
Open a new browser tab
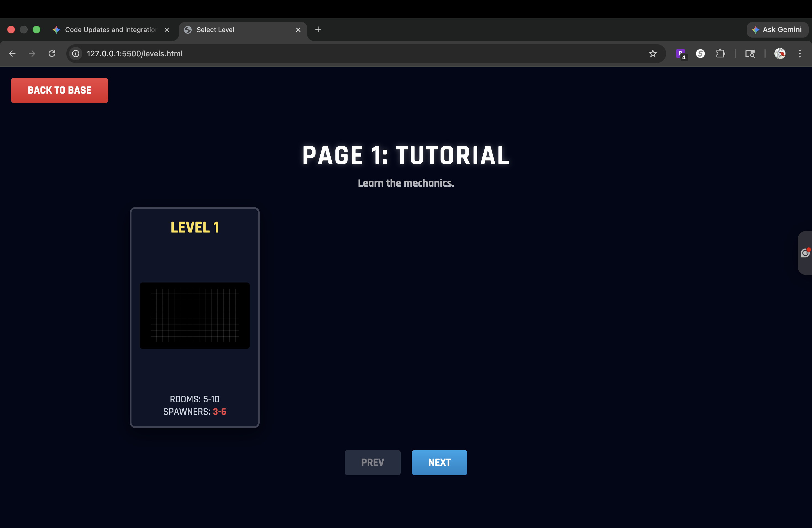click(x=318, y=29)
